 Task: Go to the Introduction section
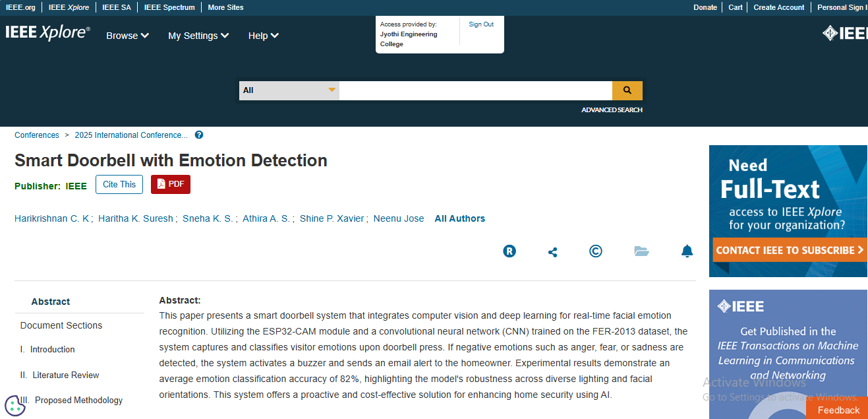point(52,350)
